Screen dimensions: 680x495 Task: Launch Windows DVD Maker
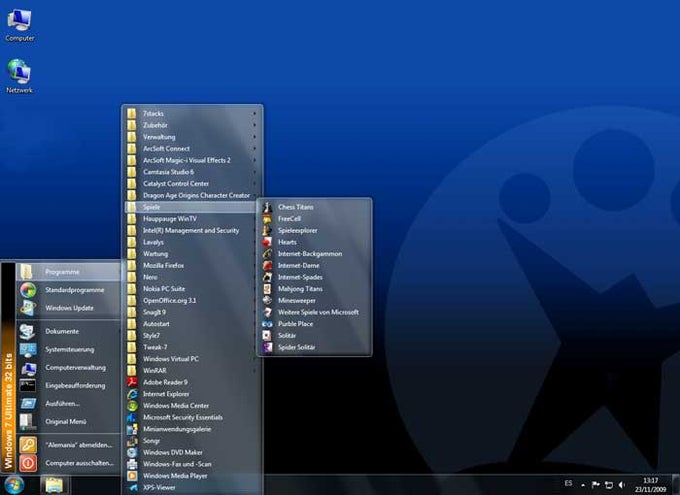(x=193, y=452)
